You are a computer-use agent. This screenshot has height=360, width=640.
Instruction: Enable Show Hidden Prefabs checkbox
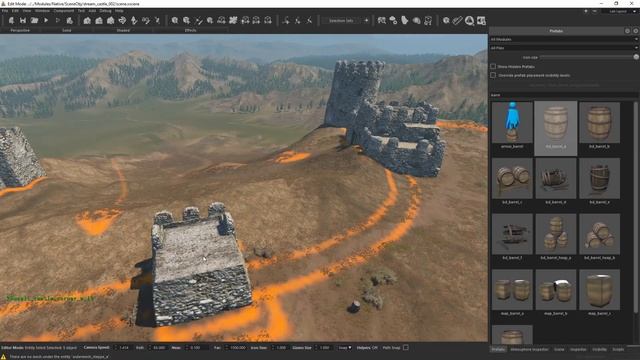click(x=493, y=66)
